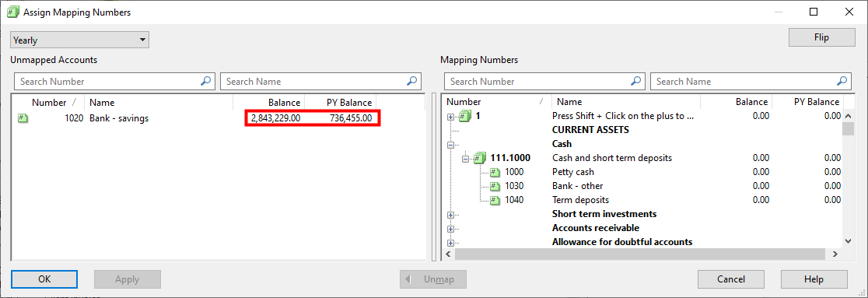The width and height of the screenshot is (868, 298).
Task: Click the magnifier in Mapping Search Name
Action: pyautogui.click(x=842, y=82)
